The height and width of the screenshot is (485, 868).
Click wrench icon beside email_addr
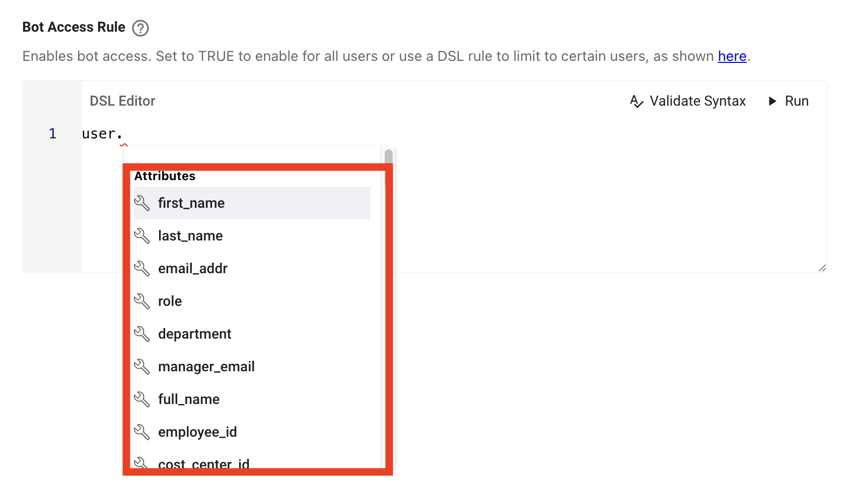142,269
